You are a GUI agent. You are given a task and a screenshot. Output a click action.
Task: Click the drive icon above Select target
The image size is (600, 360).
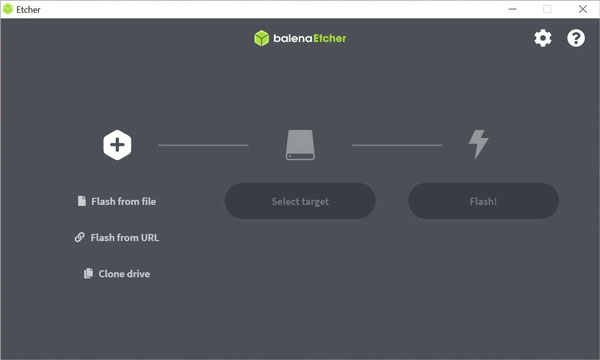(300, 145)
